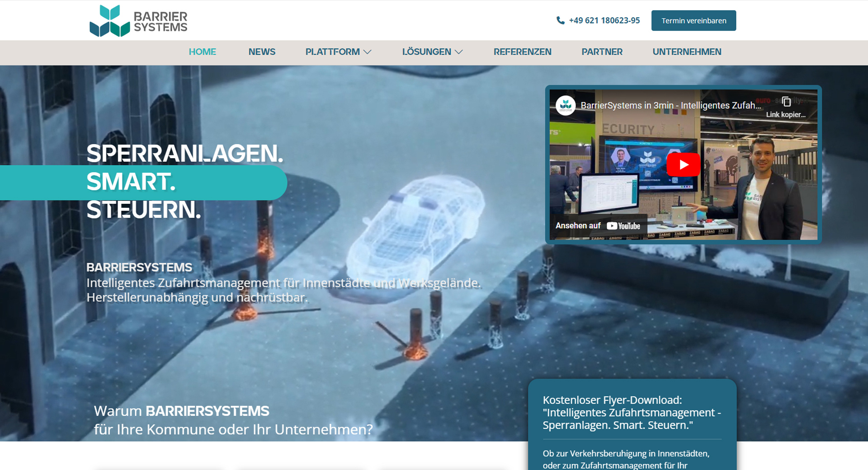Click text Intelligentes Zufahrtsmanagement für Innenstädte
868x470 pixels.
[283, 283]
